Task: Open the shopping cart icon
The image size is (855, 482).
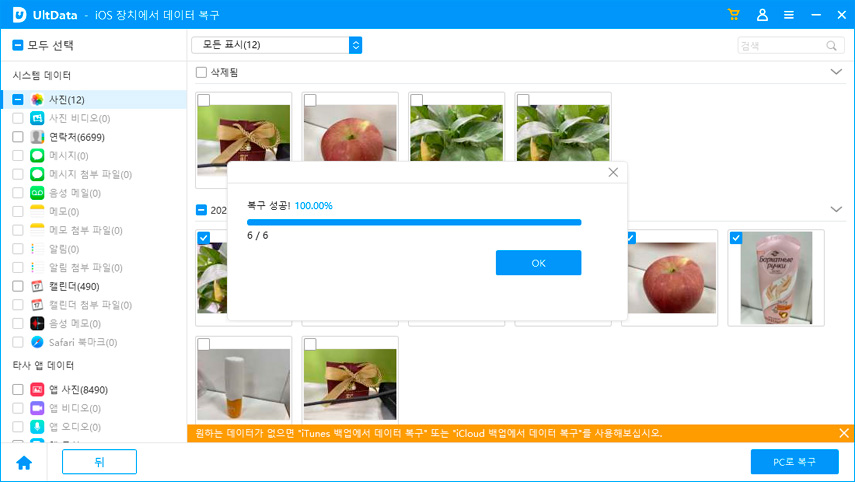Action: (x=733, y=15)
